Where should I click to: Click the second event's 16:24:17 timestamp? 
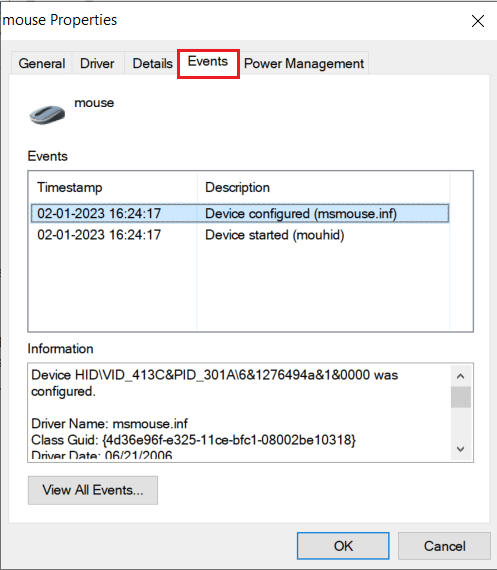coord(135,235)
